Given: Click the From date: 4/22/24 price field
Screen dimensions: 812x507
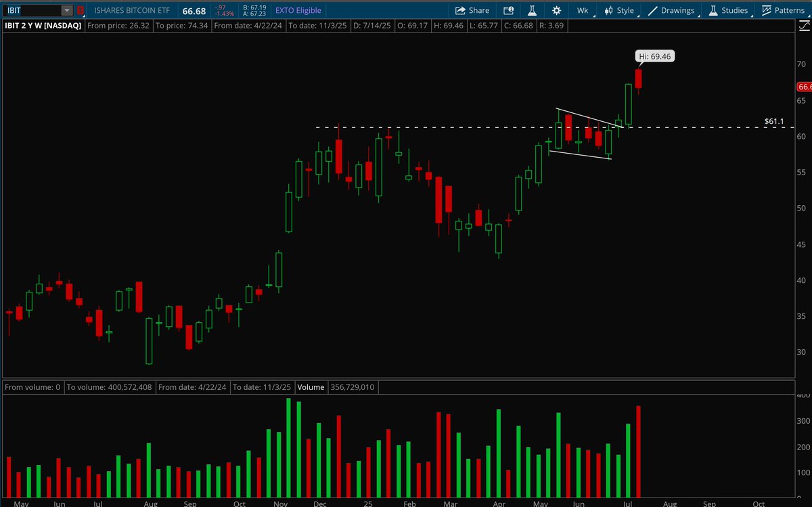Looking at the screenshot, I should (x=248, y=26).
